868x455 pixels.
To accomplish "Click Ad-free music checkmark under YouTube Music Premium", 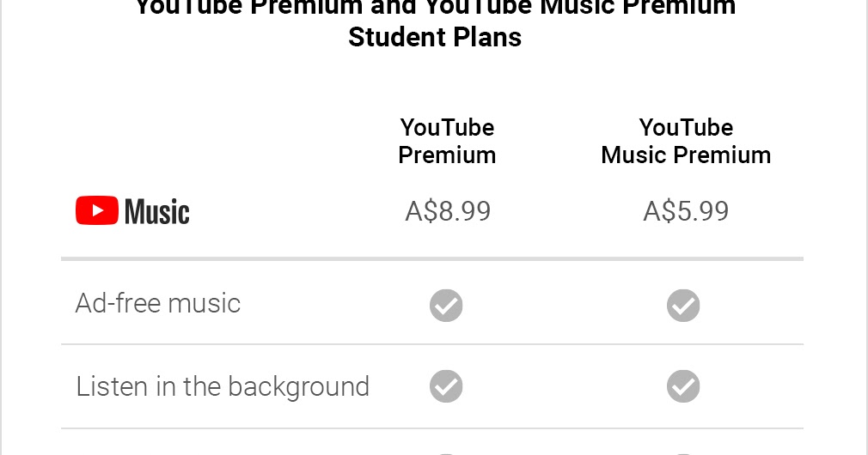I will 683,305.
